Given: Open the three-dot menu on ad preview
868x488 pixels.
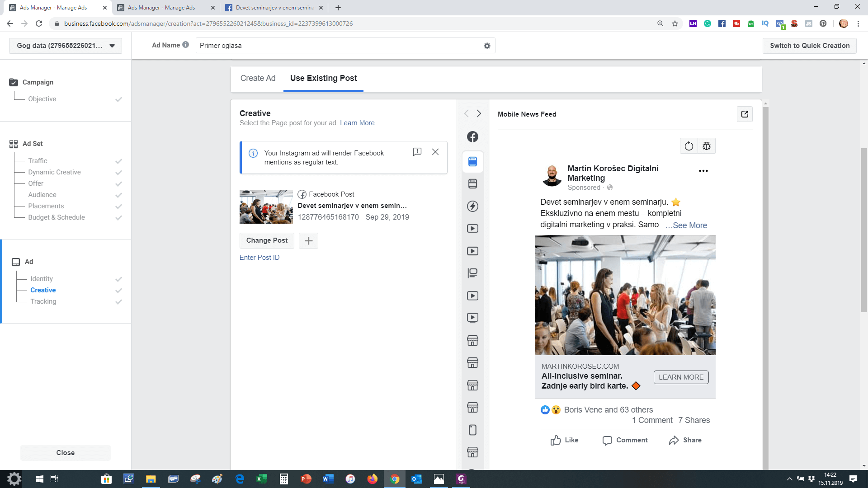Looking at the screenshot, I should pyautogui.click(x=703, y=171).
